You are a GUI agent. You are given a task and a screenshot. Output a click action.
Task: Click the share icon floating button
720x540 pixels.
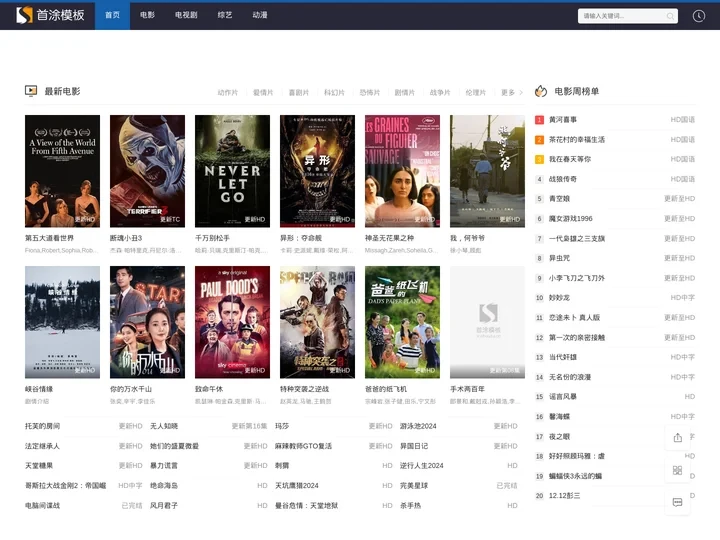(677, 438)
